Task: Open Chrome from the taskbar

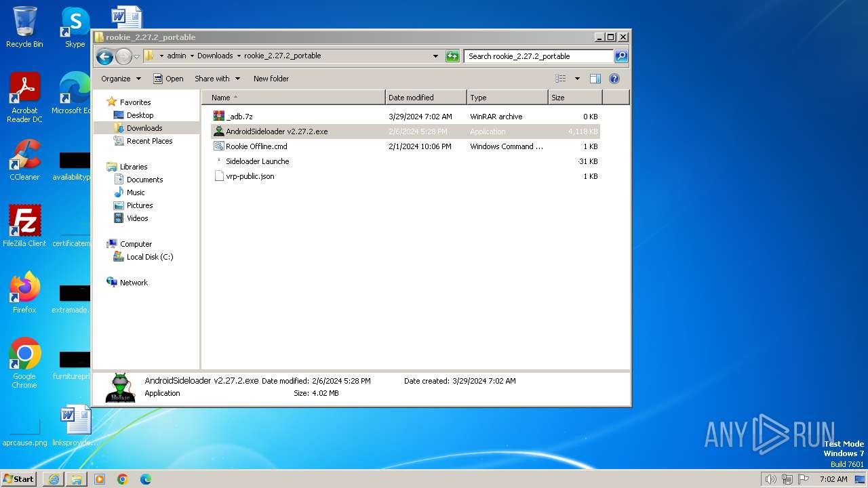Action: 123,479
